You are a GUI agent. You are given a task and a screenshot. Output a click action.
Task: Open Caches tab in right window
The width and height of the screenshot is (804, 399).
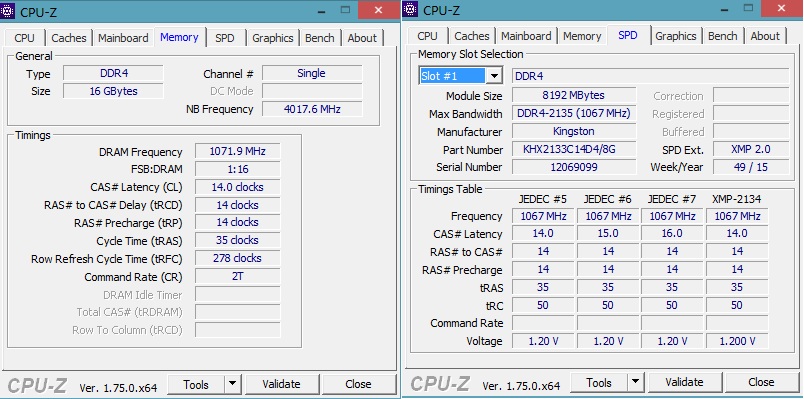(472, 36)
